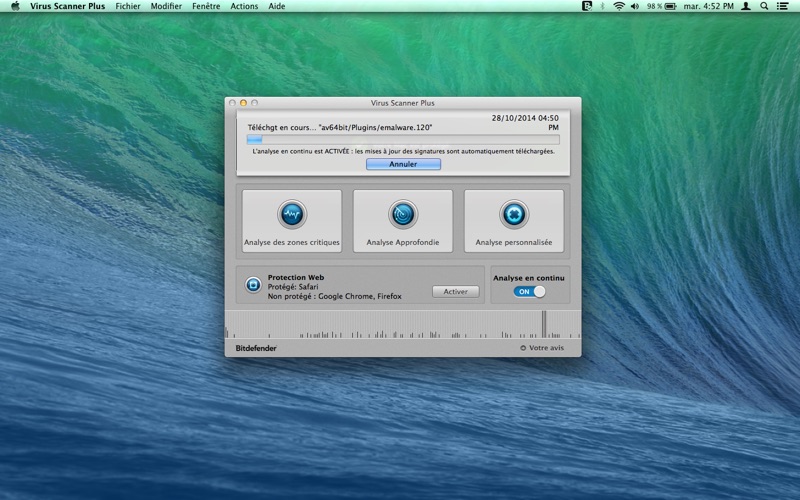Open the Modifier menu

(166, 6)
